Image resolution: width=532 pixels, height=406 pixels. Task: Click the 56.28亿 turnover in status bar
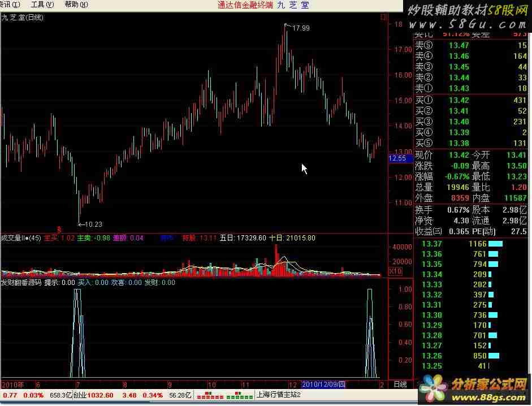click(180, 395)
